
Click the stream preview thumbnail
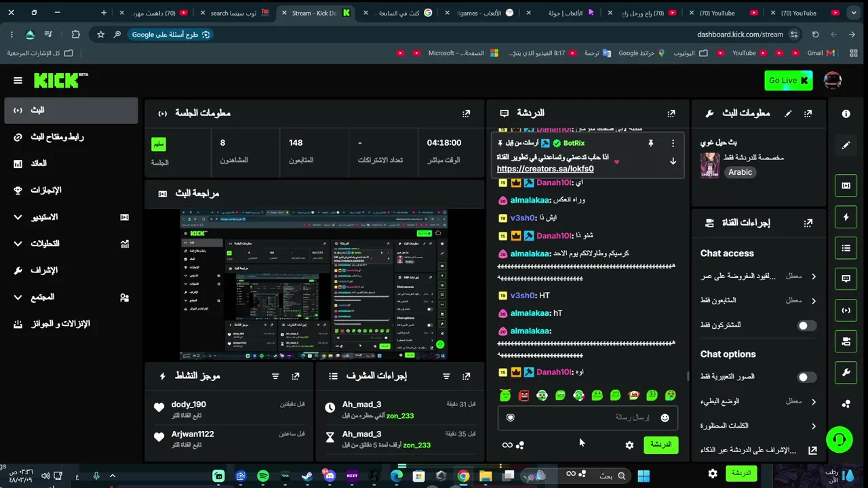[x=314, y=285]
